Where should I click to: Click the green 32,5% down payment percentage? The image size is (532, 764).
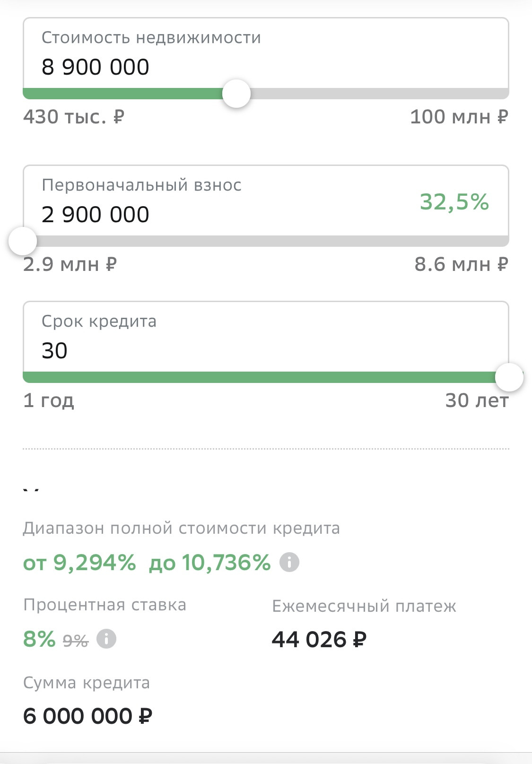point(454,202)
